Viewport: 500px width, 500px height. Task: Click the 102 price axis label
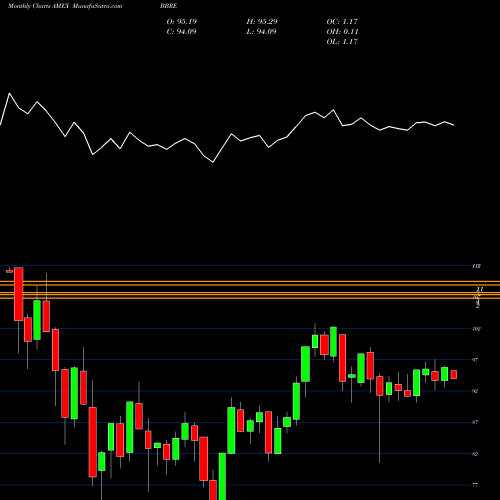click(476, 329)
